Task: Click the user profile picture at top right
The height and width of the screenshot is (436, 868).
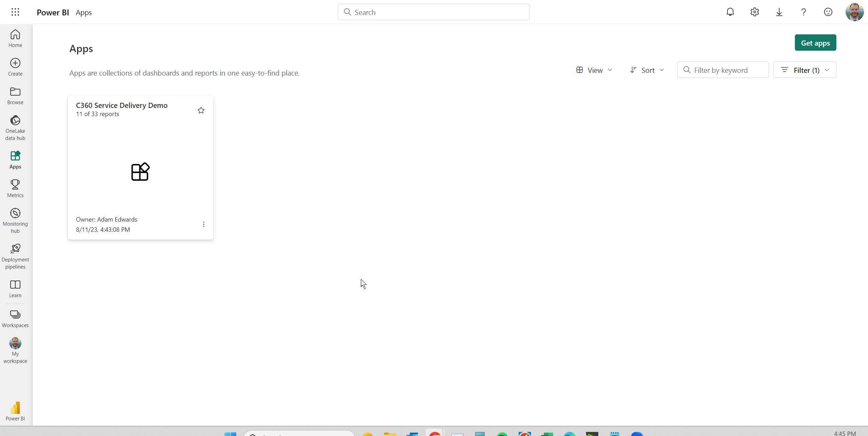Action: click(854, 12)
